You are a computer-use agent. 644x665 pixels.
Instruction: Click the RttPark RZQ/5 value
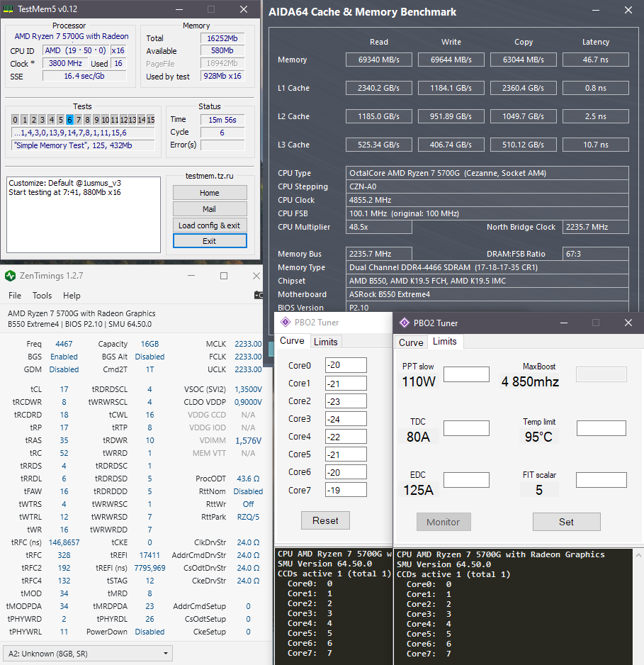(248, 517)
